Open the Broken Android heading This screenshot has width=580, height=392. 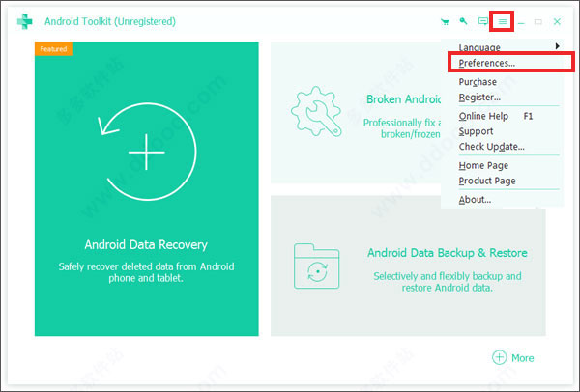coord(403,99)
